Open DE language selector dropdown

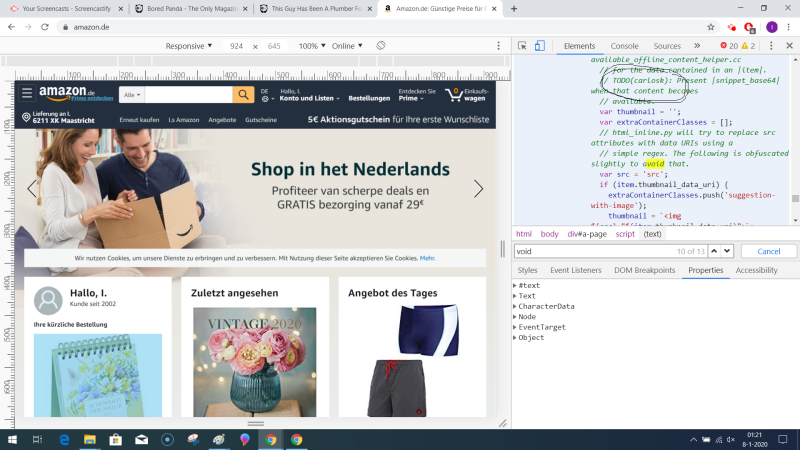pos(267,95)
